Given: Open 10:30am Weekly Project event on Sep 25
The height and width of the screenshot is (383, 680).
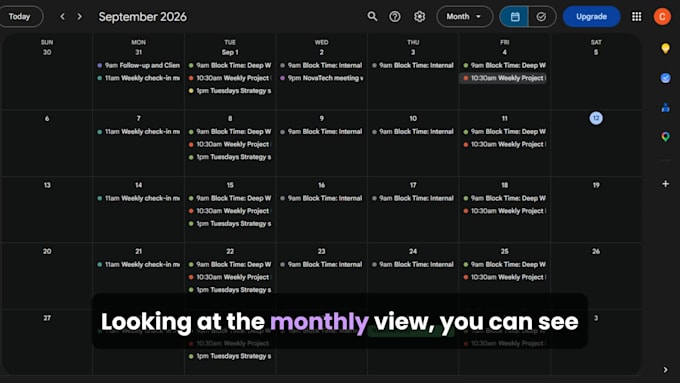Looking at the screenshot, I should tap(504, 277).
